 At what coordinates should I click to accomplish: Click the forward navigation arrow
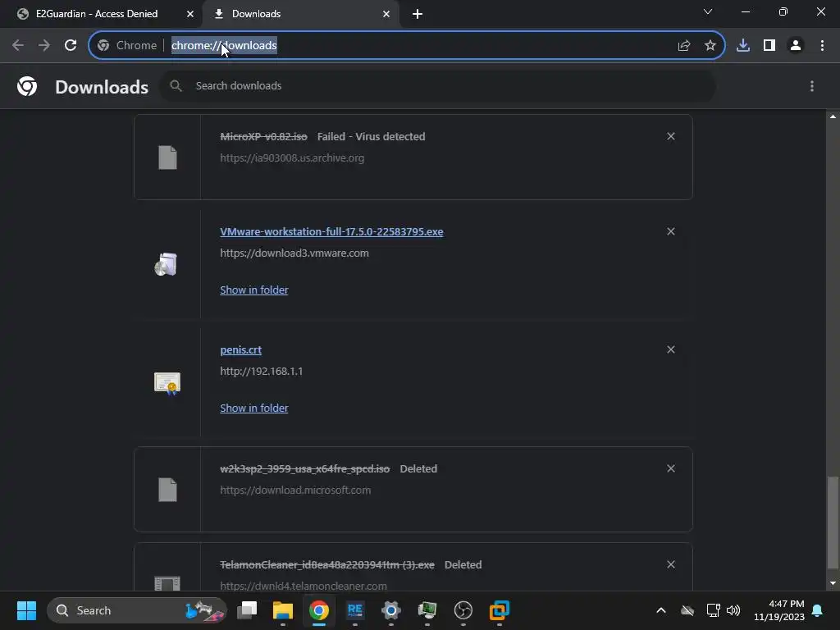pos(44,46)
